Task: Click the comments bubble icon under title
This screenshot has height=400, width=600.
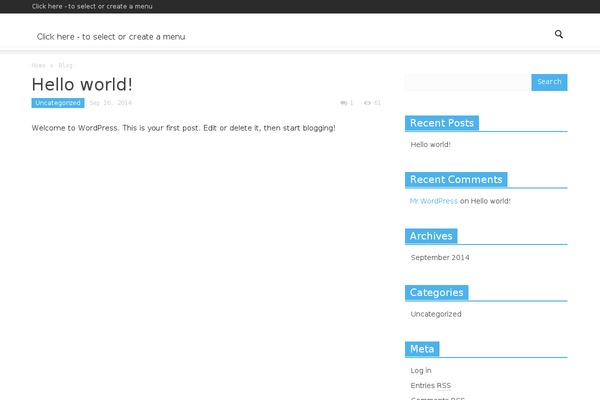Action: [x=344, y=103]
